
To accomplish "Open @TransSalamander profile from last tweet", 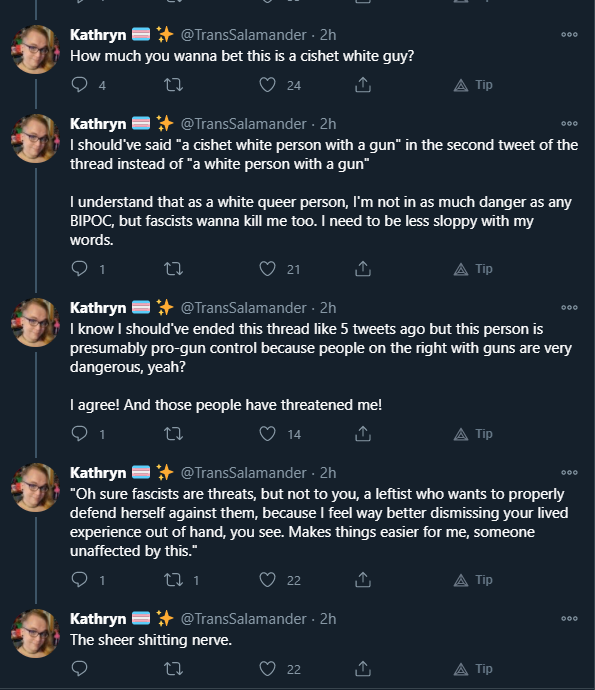I will pos(243,619).
